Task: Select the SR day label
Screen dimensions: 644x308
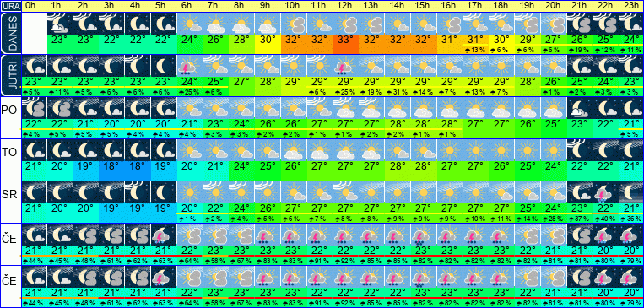Action: [x=10, y=195]
